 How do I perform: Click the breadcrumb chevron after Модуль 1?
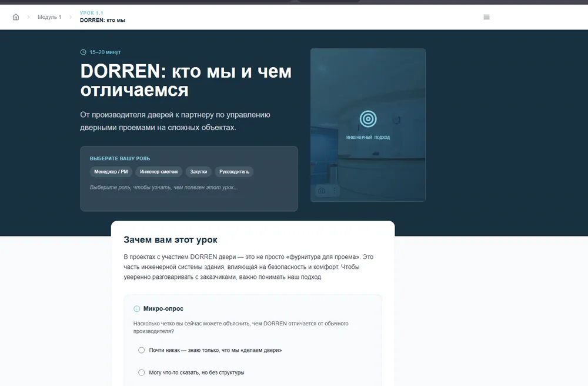(71, 17)
